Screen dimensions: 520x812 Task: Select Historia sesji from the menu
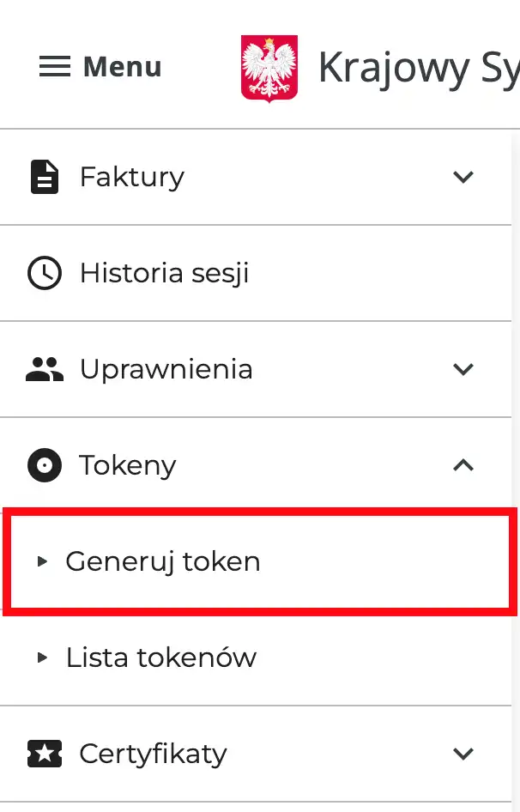coord(164,273)
